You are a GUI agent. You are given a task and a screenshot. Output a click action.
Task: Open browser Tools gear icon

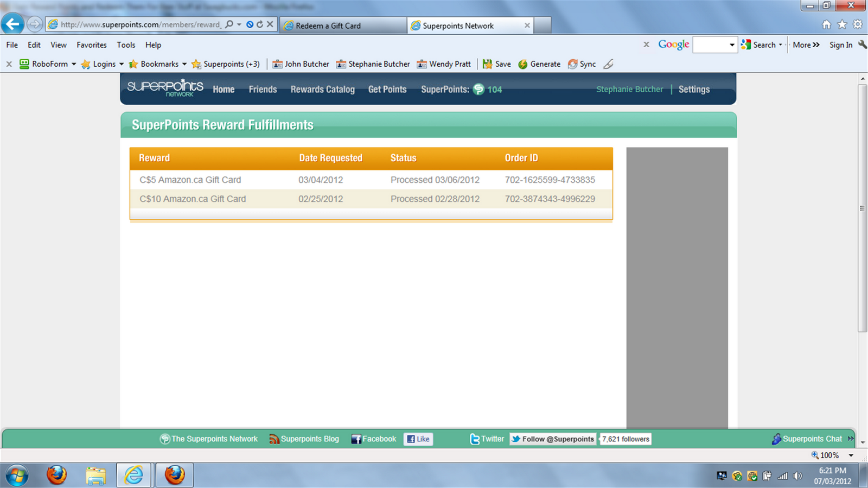(858, 24)
